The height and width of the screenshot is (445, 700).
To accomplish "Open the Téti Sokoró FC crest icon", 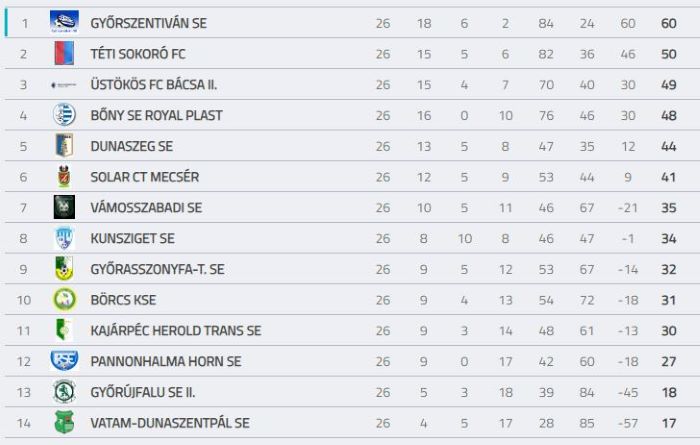I will pos(64,54).
